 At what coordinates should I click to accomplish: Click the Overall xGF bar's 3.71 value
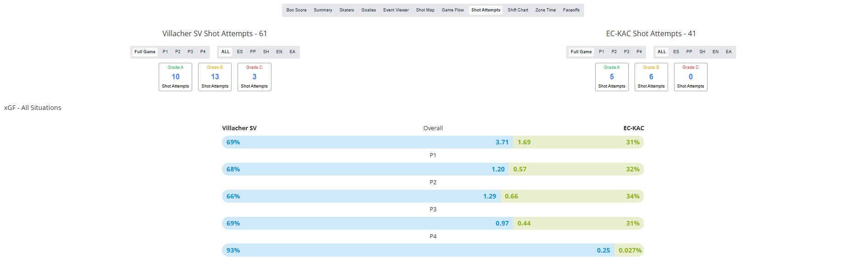[502, 142]
